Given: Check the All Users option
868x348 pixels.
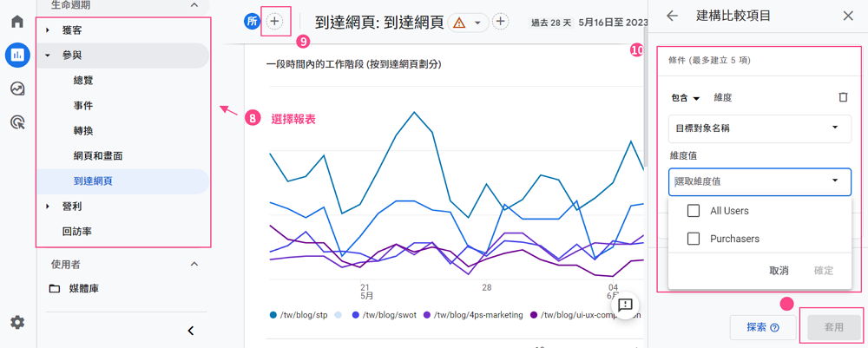Looking at the screenshot, I should point(693,211).
